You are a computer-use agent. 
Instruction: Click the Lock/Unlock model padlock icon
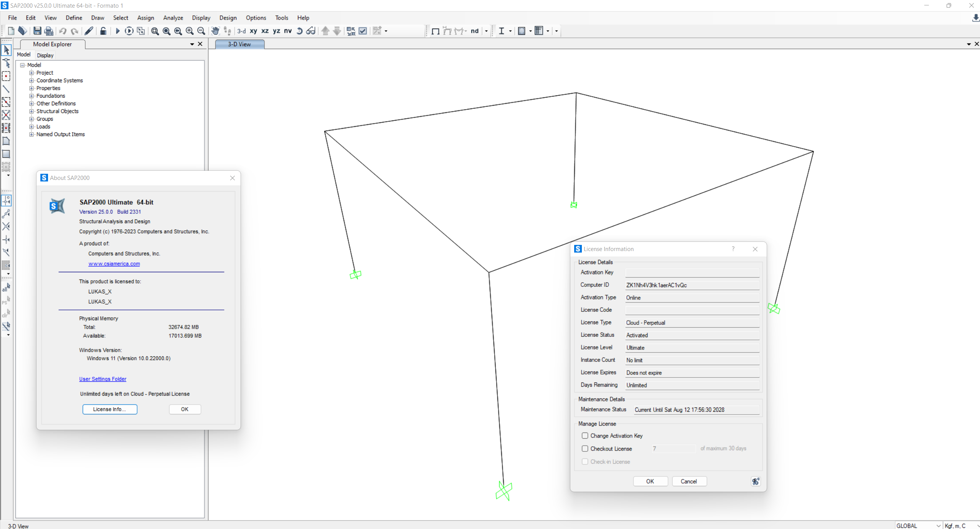pyautogui.click(x=103, y=31)
